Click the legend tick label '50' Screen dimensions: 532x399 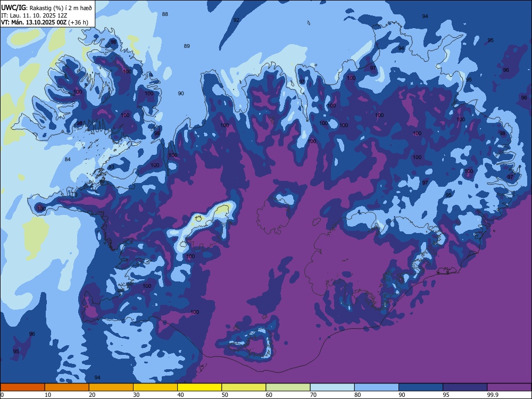[x=225, y=395]
